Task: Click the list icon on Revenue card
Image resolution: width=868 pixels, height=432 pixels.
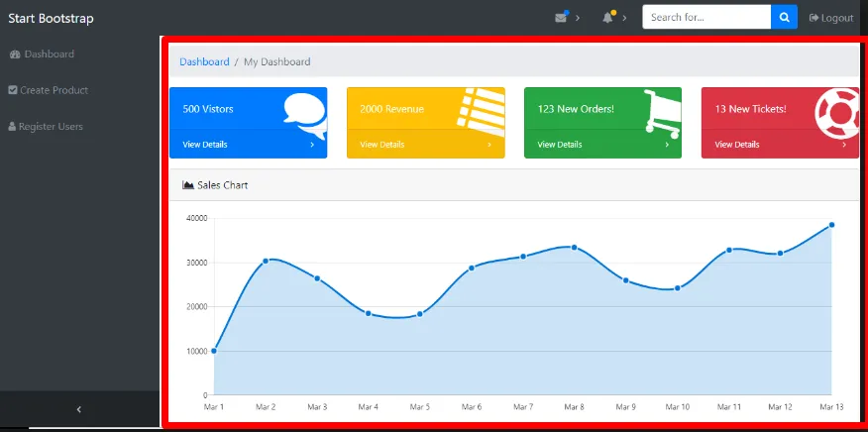Action: tap(481, 109)
